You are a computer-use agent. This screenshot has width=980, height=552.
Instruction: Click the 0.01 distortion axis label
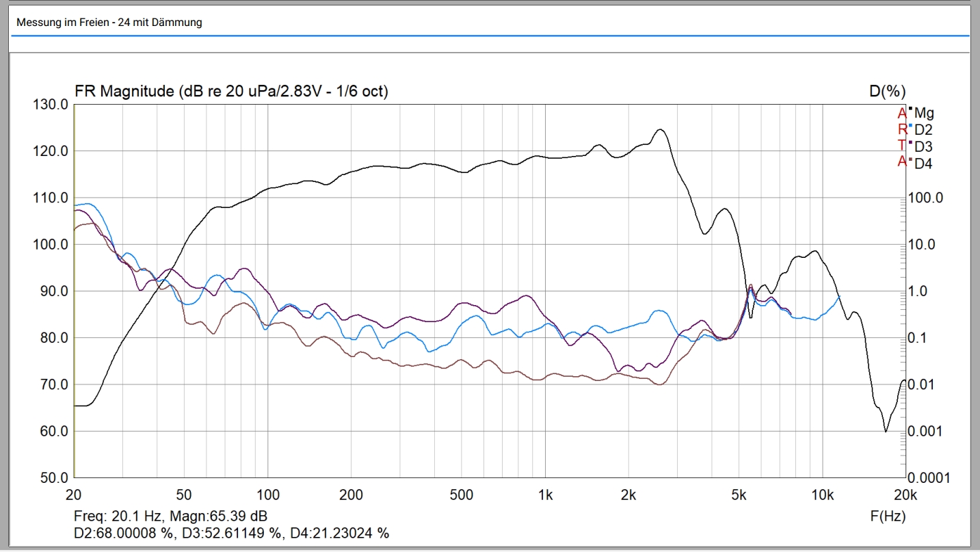(921, 384)
